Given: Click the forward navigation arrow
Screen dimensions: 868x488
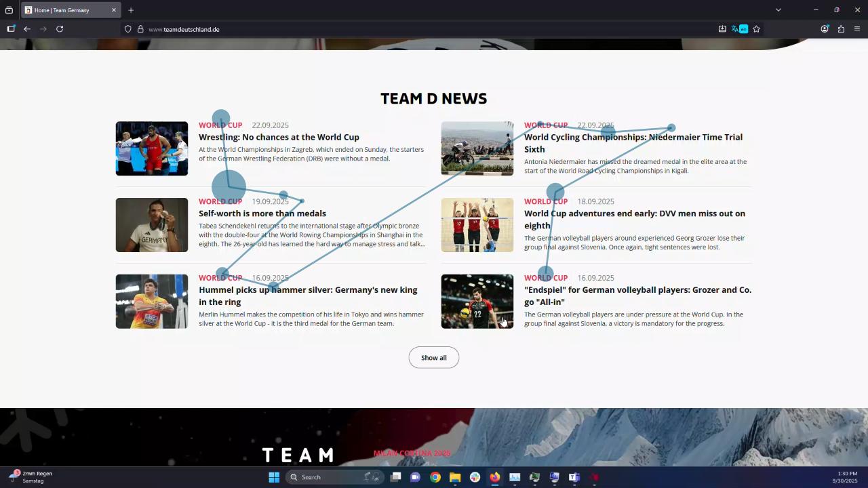Looking at the screenshot, I should coord(43,28).
